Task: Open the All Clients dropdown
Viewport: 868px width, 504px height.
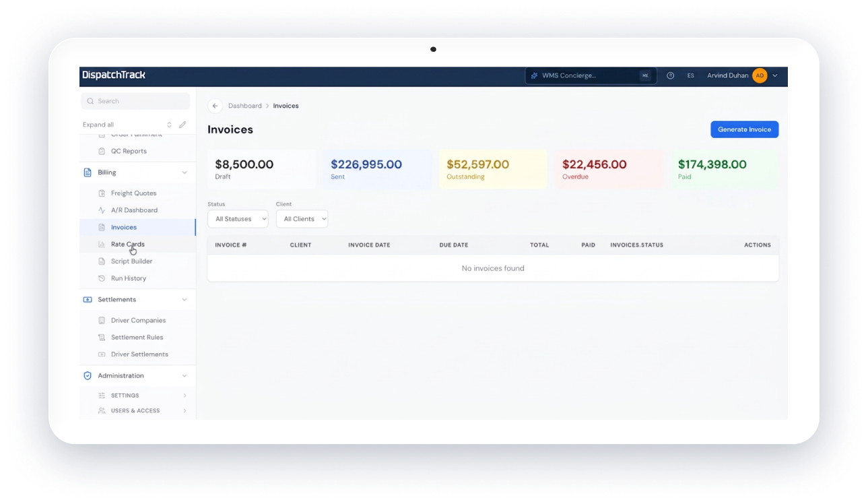Action: (x=302, y=219)
